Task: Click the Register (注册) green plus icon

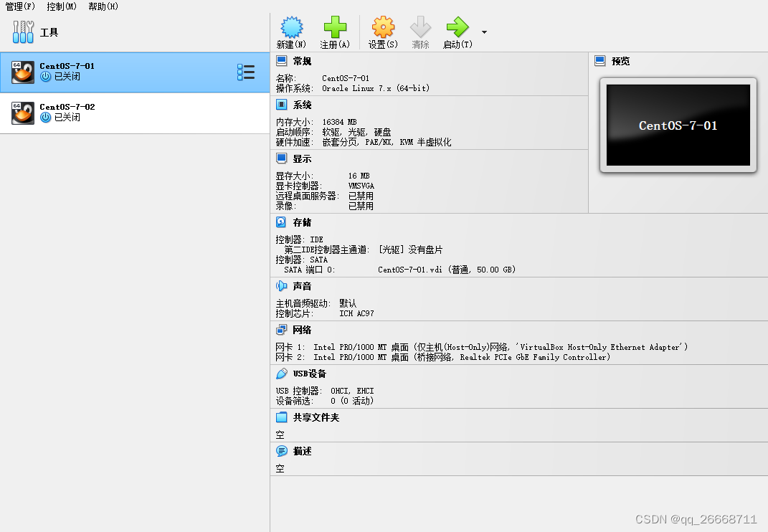Action: 335,27
